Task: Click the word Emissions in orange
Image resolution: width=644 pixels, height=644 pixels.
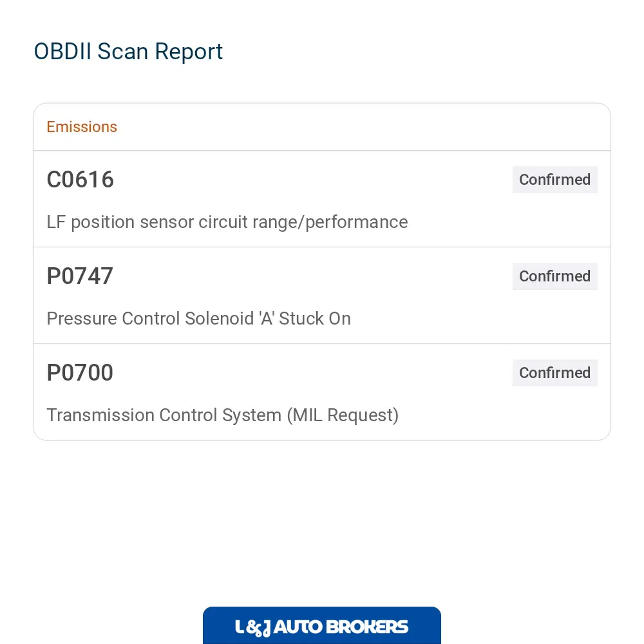Action: [x=82, y=127]
